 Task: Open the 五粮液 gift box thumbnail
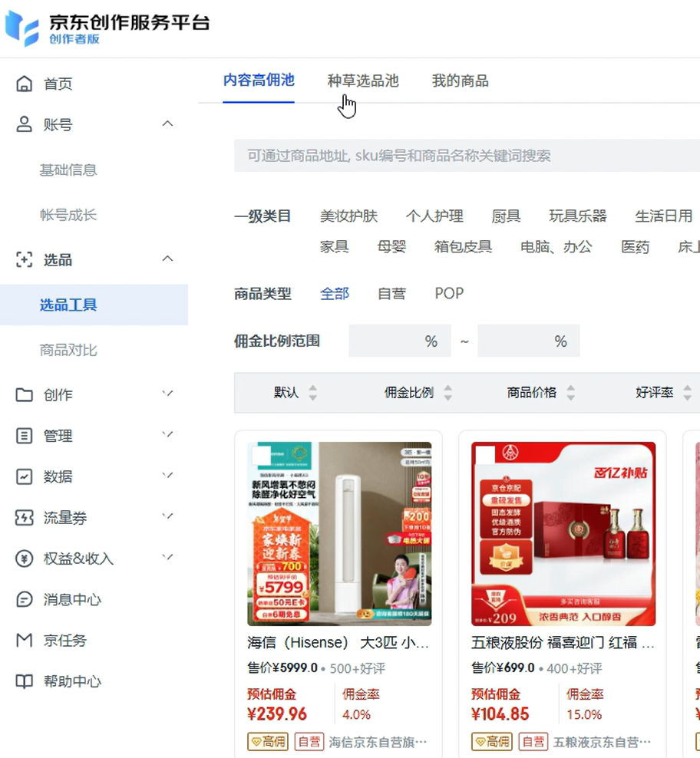pyautogui.click(x=563, y=534)
